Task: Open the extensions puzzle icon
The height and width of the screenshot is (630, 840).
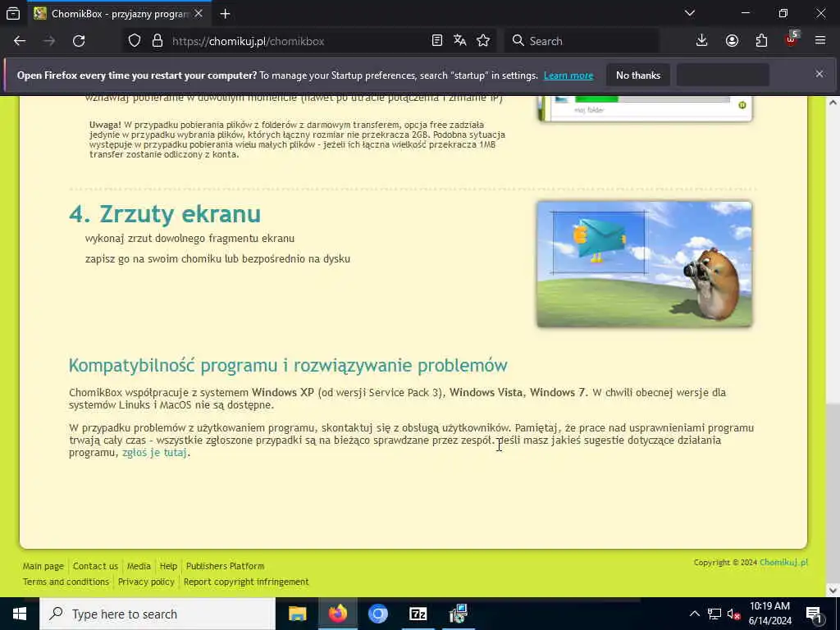Action: coord(761,41)
